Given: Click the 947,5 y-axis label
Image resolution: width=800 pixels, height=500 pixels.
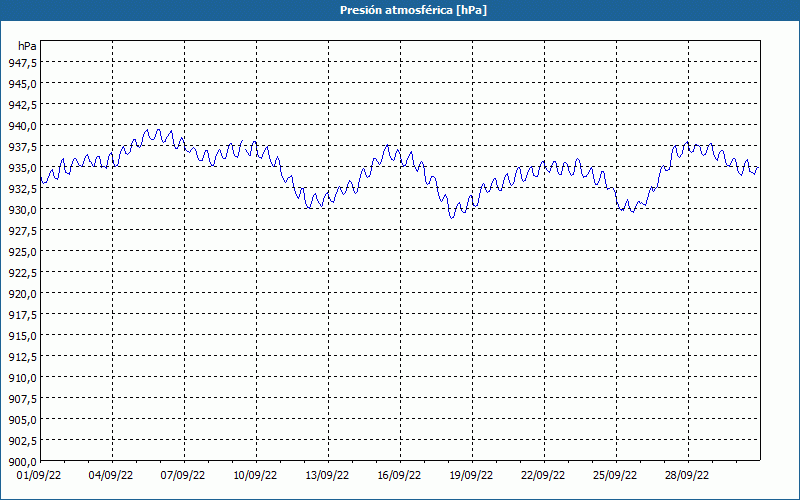Looking at the screenshot, I should pos(22,63).
